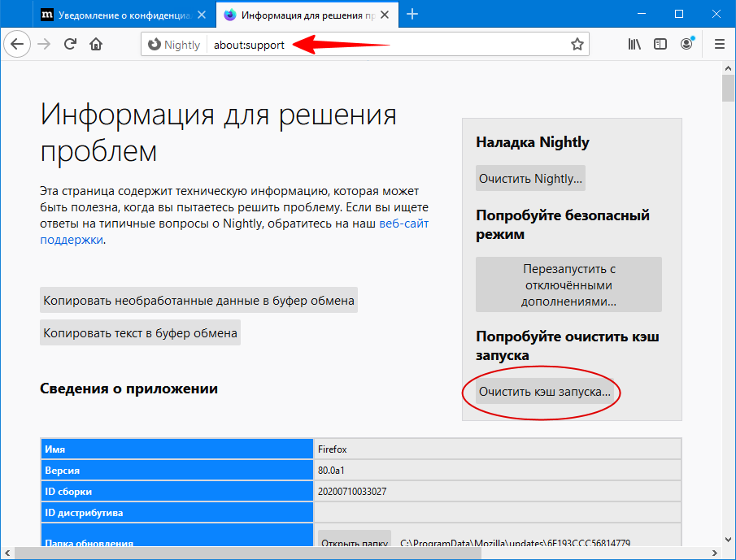Bookmark this page with the star icon
Viewport: 736px width, 560px height.
tap(577, 45)
